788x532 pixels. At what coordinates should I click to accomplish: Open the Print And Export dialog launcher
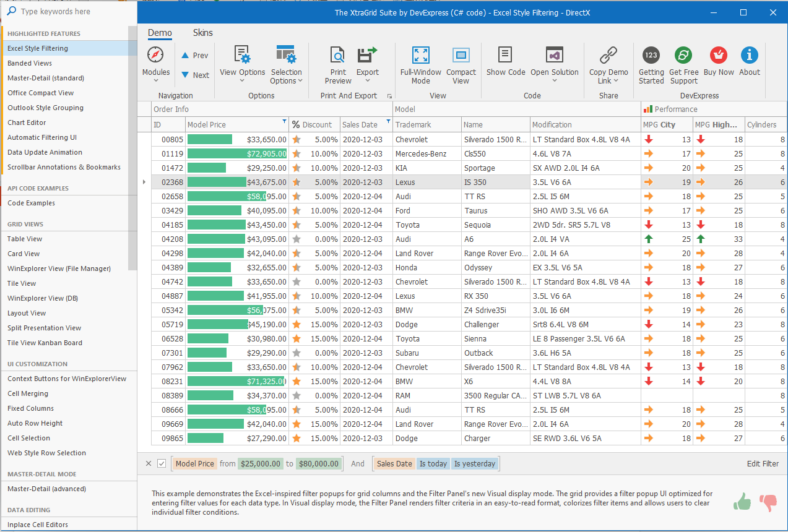(x=389, y=97)
